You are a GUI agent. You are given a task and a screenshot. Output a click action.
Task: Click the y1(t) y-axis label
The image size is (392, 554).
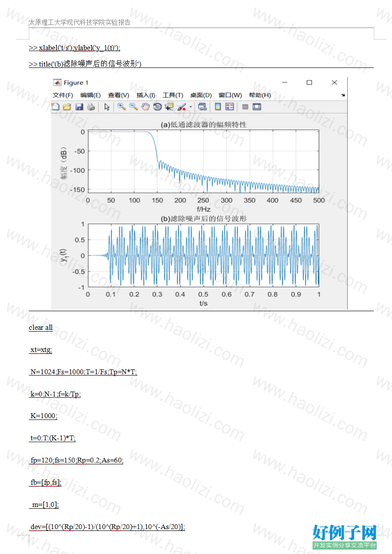64,255
